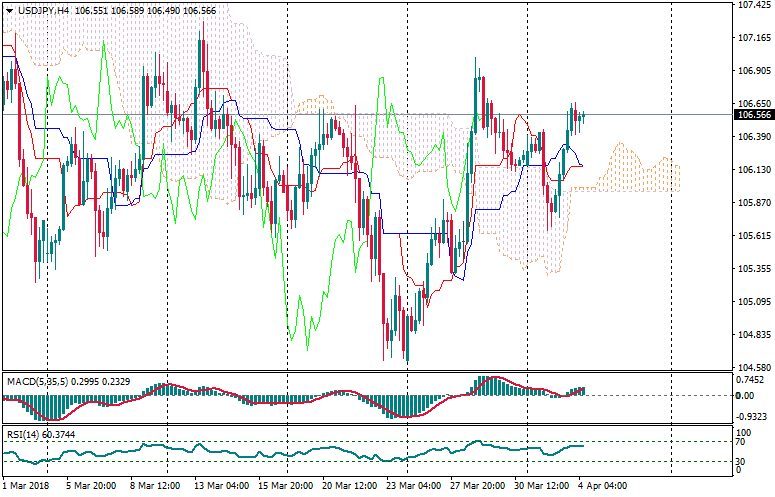Click the 1 Mar 2018 date label
The height and width of the screenshot is (497, 775).
(x=27, y=486)
